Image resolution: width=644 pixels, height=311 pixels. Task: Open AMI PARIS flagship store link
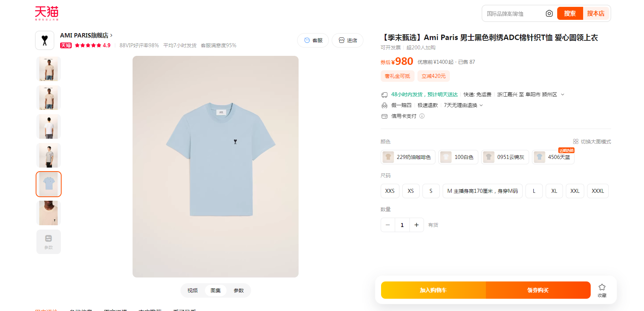tap(86, 35)
